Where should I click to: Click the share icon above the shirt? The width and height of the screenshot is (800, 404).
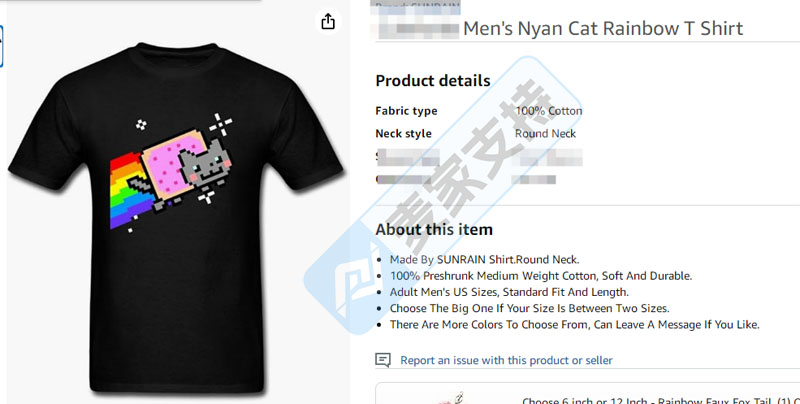(327, 21)
